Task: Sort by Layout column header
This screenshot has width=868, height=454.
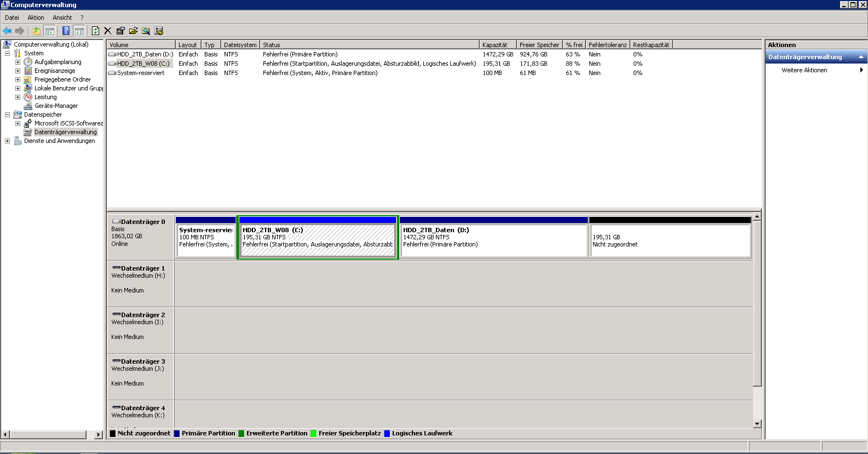Action: click(188, 45)
